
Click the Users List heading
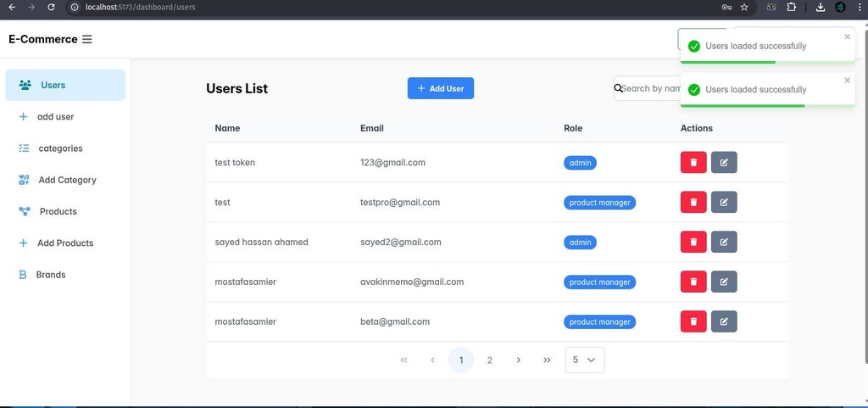(x=237, y=88)
